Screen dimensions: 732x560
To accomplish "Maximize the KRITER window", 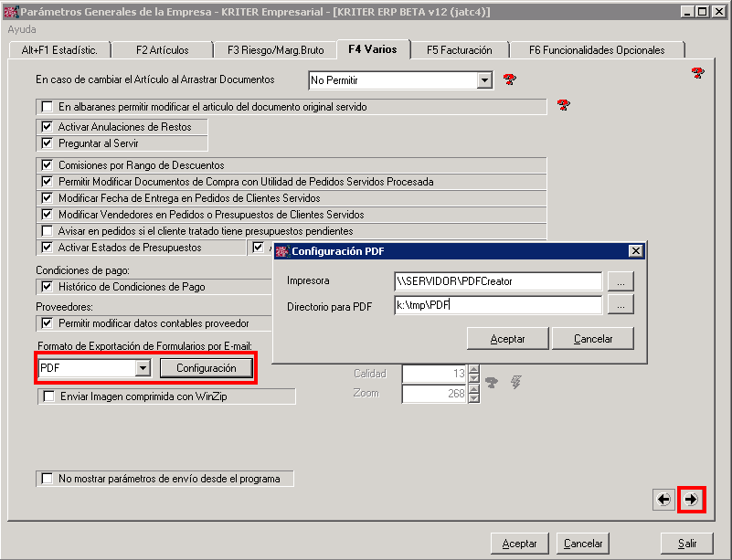I will tap(702, 12).
